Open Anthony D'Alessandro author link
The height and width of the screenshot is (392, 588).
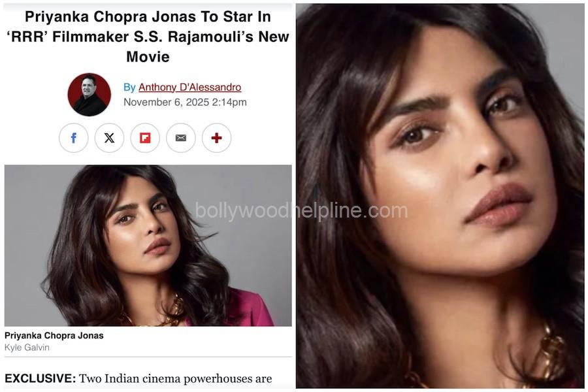pos(189,87)
